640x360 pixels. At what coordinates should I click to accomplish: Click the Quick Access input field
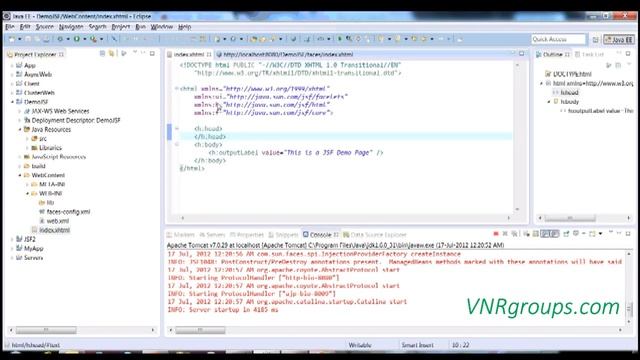[x=558, y=39]
